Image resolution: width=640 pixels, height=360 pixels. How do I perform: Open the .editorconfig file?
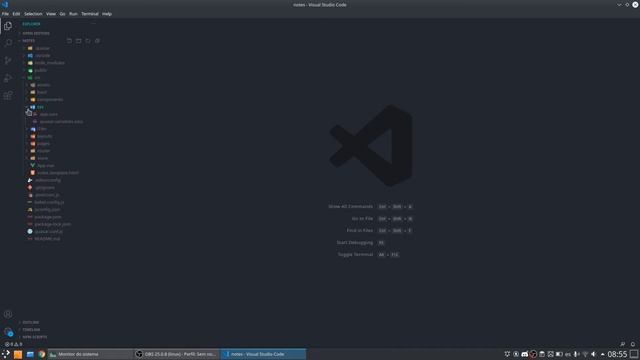47,180
